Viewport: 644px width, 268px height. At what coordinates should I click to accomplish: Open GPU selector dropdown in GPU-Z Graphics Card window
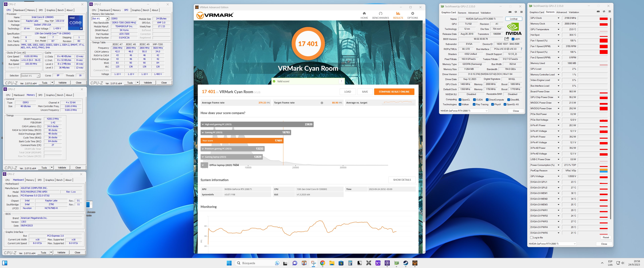tap(464, 111)
